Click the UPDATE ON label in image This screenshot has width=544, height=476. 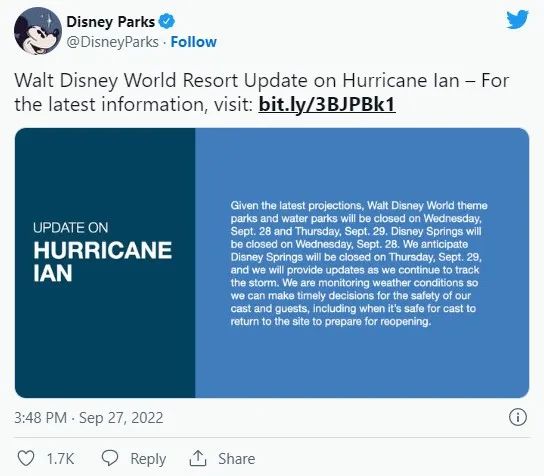[70, 228]
